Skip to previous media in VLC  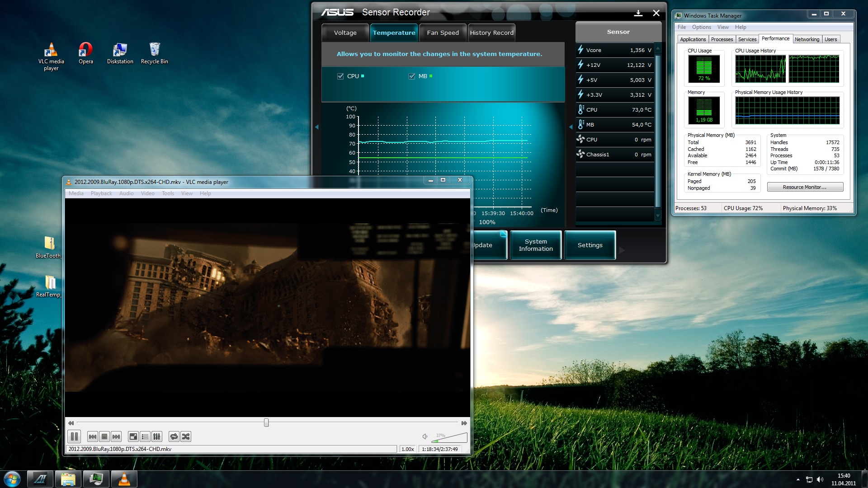pyautogui.click(x=92, y=436)
